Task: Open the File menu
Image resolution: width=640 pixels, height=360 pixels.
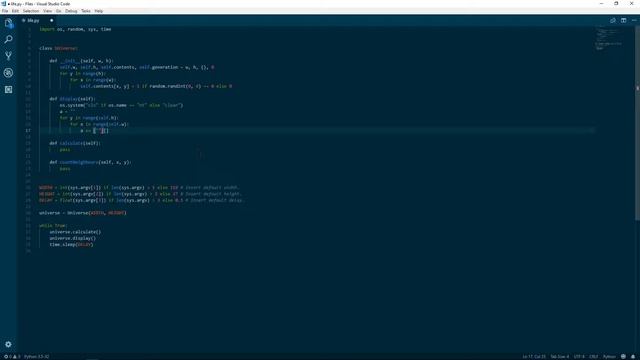Action: pos(5,11)
